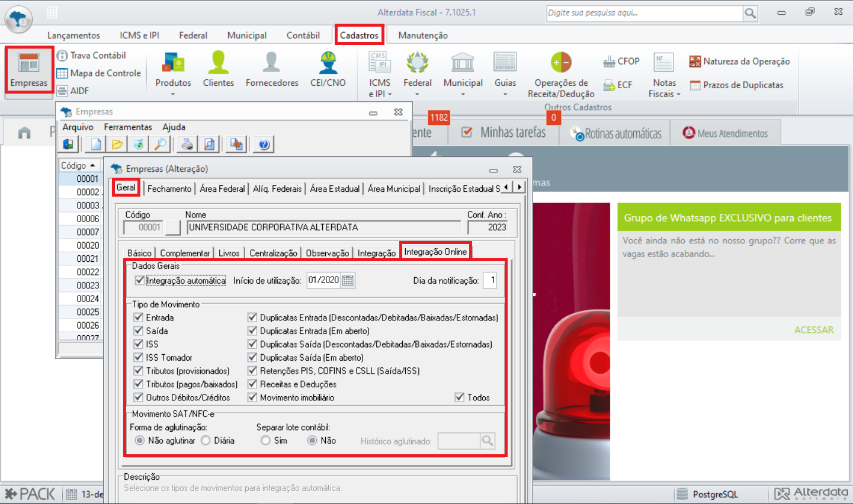Click the magnifier beside Histórico aglutinado

tap(487, 441)
